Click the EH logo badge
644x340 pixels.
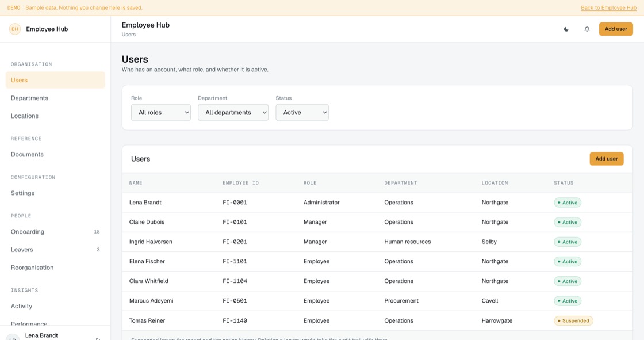15,29
